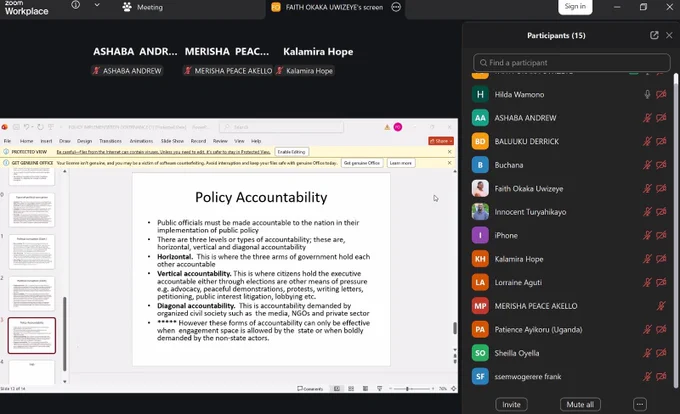Close the Participants panel
The width and height of the screenshot is (680, 414).
pos(669,36)
